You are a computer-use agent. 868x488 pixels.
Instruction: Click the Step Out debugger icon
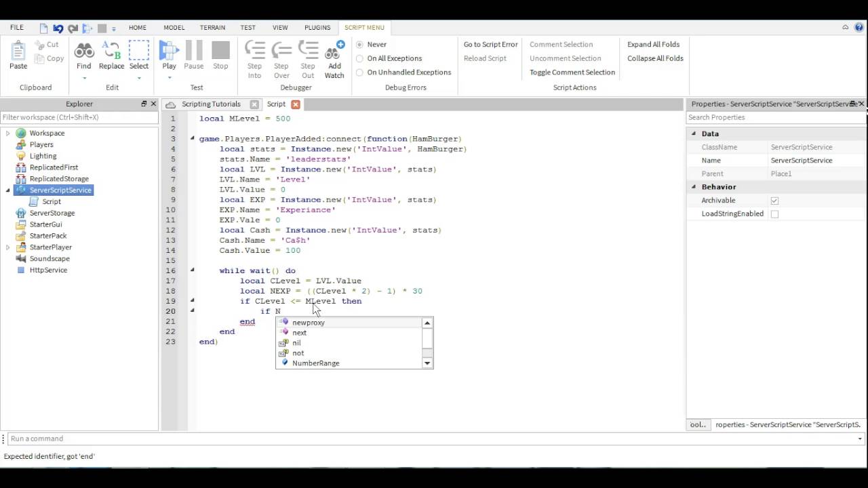point(308,51)
